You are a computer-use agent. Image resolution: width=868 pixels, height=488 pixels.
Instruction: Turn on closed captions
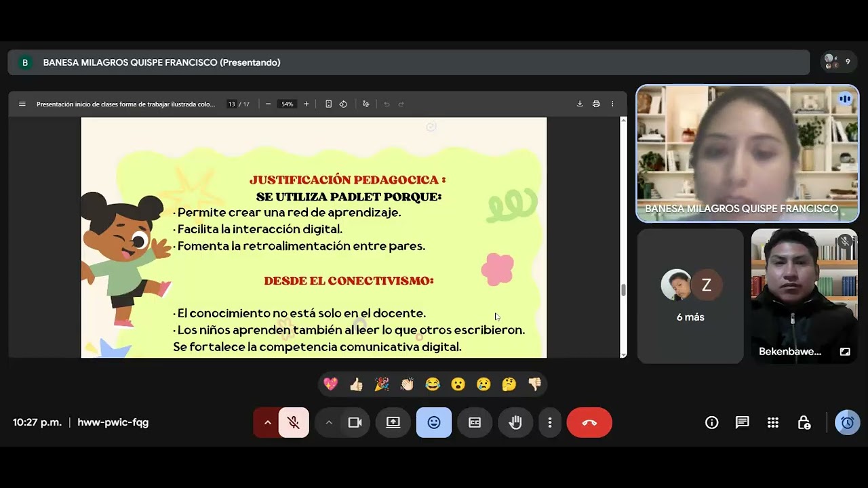475,422
